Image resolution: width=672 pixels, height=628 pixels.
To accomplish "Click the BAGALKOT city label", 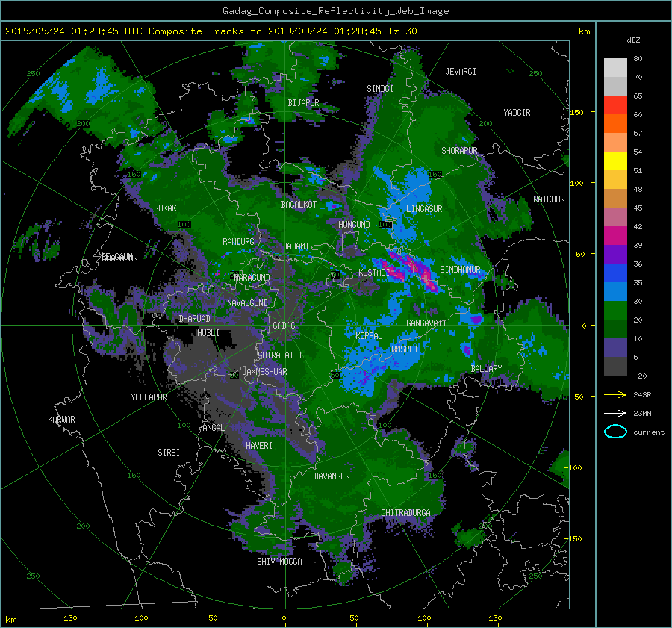I will [299, 205].
